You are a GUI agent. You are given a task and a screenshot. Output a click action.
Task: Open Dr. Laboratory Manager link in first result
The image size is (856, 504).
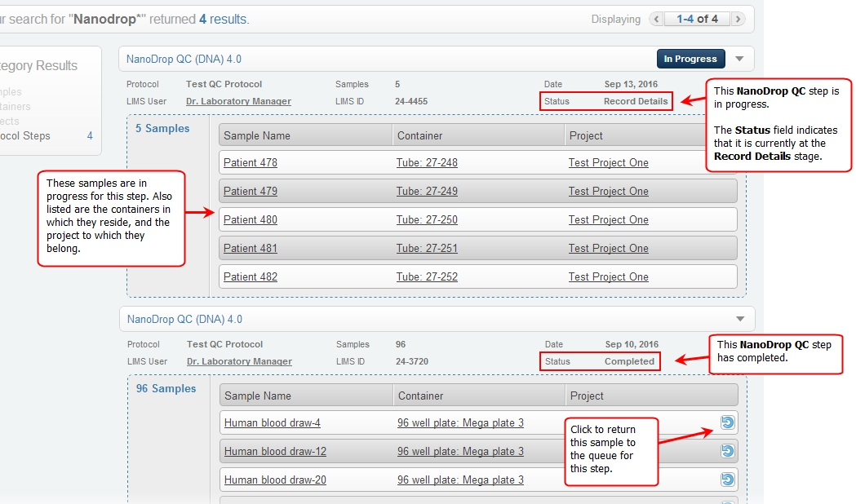238,101
